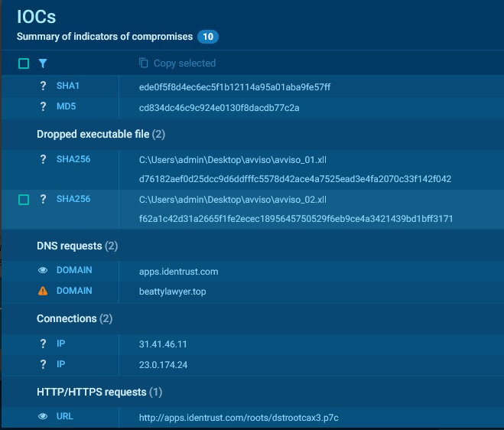The image size is (504, 430).
Task: Click DNS requests section header
Action: tap(77, 246)
